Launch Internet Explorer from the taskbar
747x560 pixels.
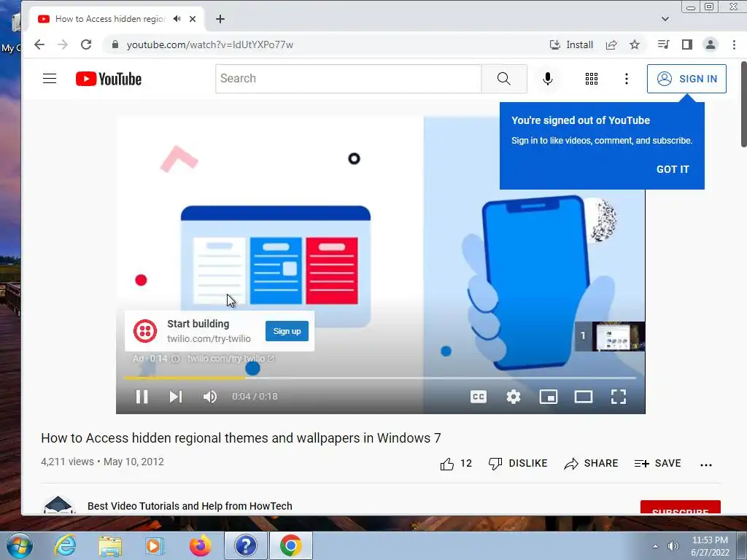(65, 545)
